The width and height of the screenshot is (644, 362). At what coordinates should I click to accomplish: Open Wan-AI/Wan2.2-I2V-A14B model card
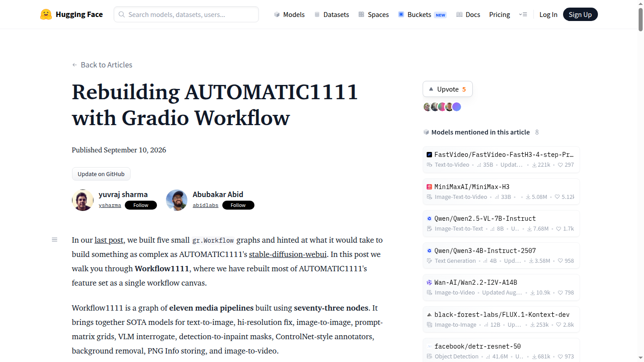[501, 287]
